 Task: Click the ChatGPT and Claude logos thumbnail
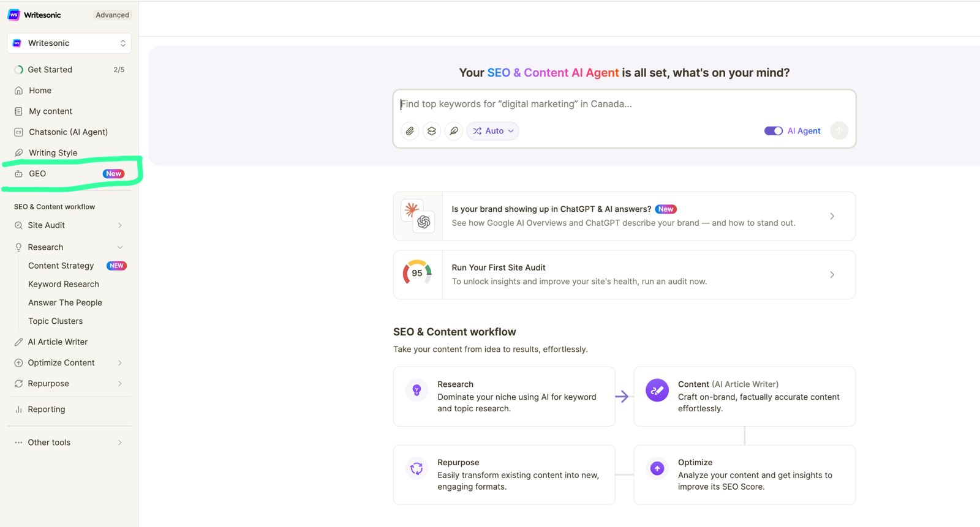click(x=418, y=216)
